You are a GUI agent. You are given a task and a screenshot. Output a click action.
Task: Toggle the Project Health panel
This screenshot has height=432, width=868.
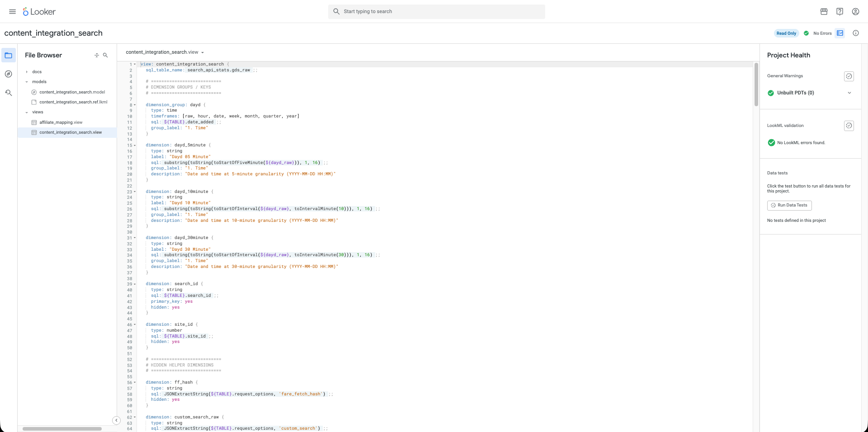coord(840,33)
